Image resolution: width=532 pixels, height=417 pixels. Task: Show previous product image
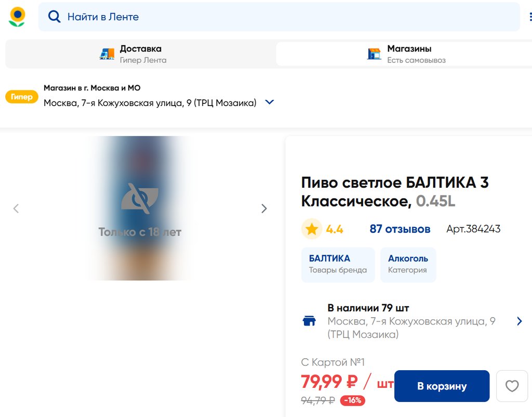pos(16,208)
